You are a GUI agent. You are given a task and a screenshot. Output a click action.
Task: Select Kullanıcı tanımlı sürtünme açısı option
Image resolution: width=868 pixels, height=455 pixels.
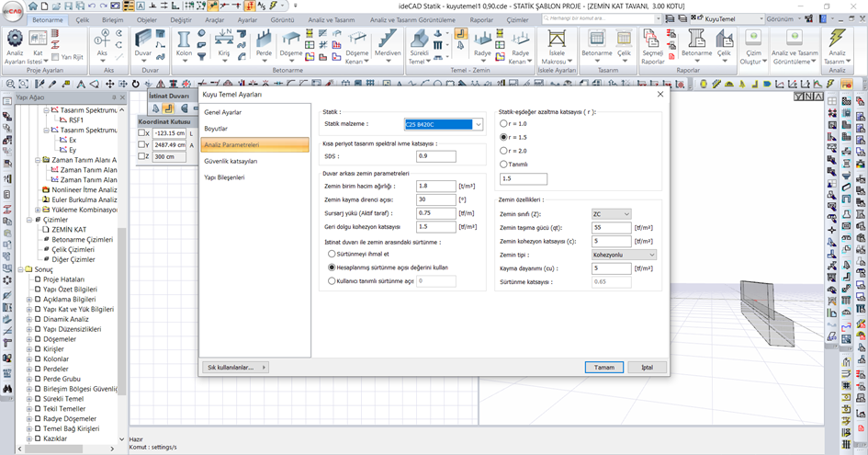[332, 281]
